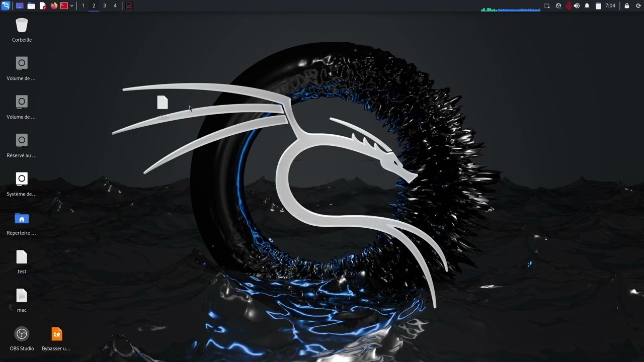Switch to workspace 3
The height and width of the screenshot is (362, 644).
pyautogui.click(x=105, y=6)
